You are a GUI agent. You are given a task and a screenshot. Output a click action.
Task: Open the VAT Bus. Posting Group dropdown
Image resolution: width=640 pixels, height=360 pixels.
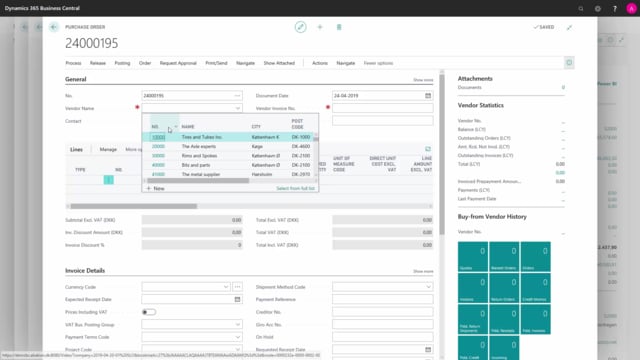(x=238, y=324)
